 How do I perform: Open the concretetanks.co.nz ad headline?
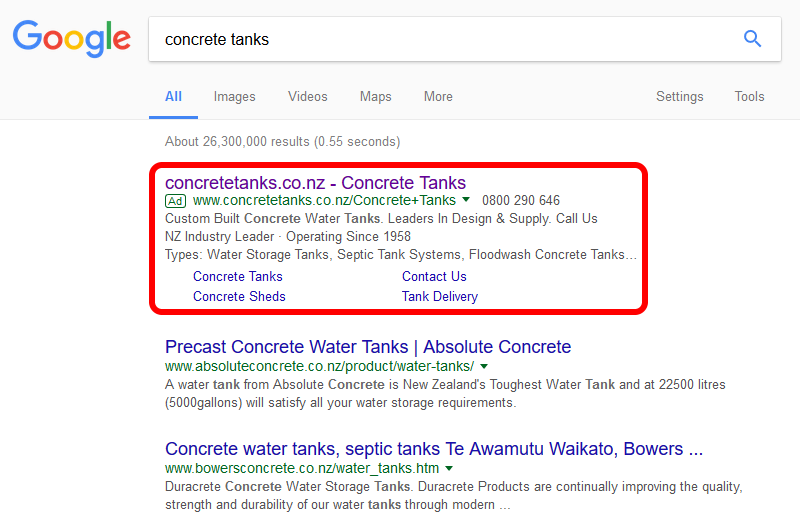(315, 183)
